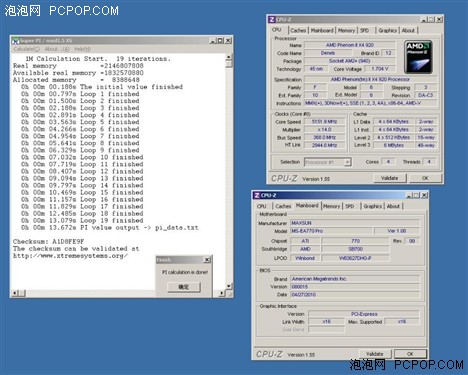Screen dimensions: 468x375
Task: Open the About menu in Super PI
Action: pos(57,49)
